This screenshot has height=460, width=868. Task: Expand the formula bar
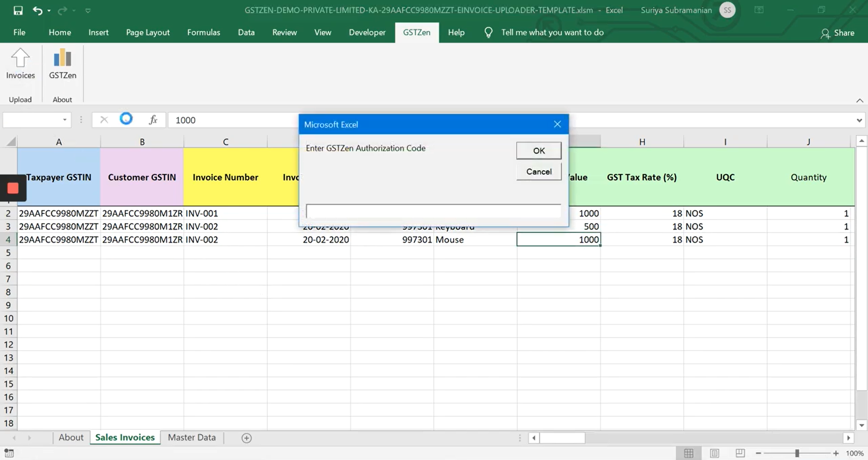point(859,120)
